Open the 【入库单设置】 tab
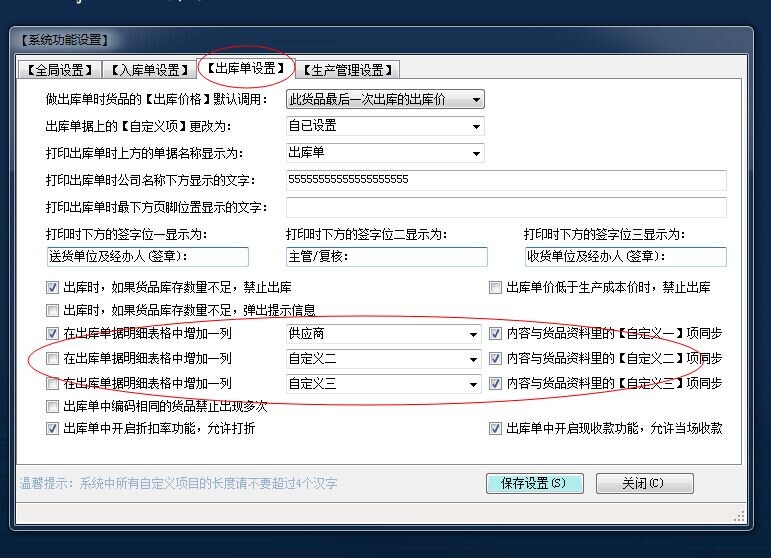Screen dimensions: 771x558 pos(149,70)
